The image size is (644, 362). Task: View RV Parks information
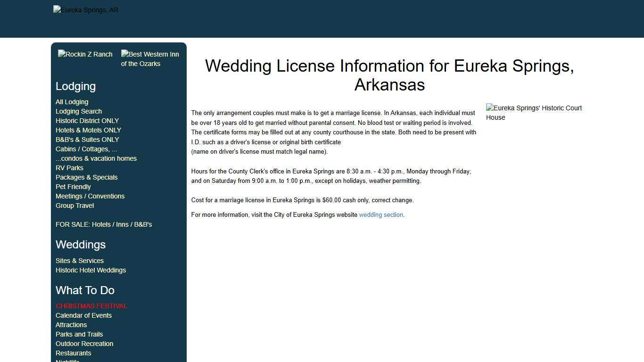click(x=69, y=168)
